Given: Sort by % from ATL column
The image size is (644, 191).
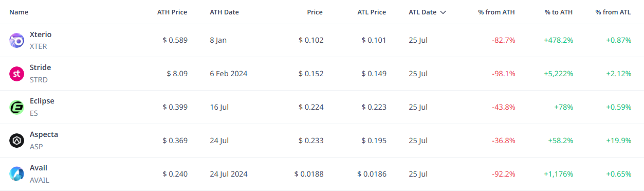Looking at the screenshot, I should 613,12.
